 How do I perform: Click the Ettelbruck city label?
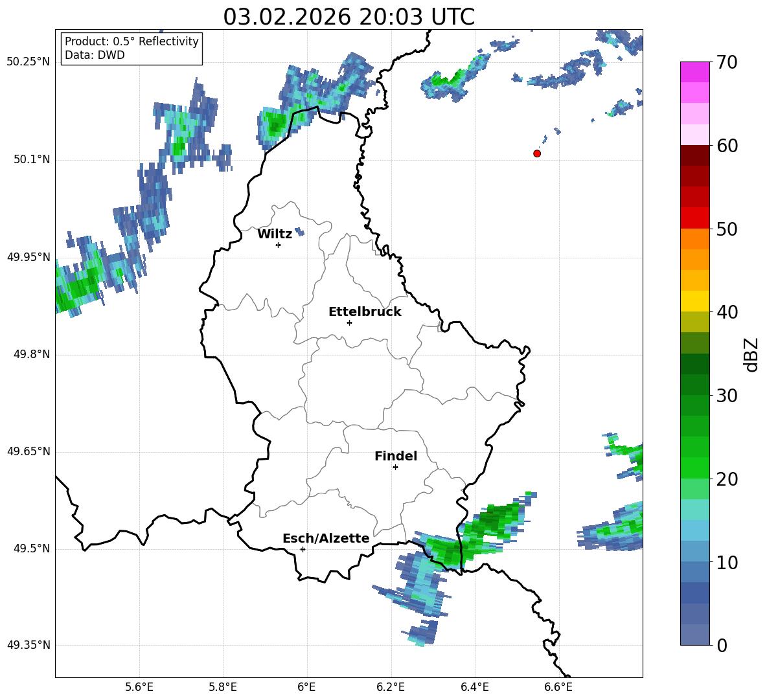pos(365,312)
